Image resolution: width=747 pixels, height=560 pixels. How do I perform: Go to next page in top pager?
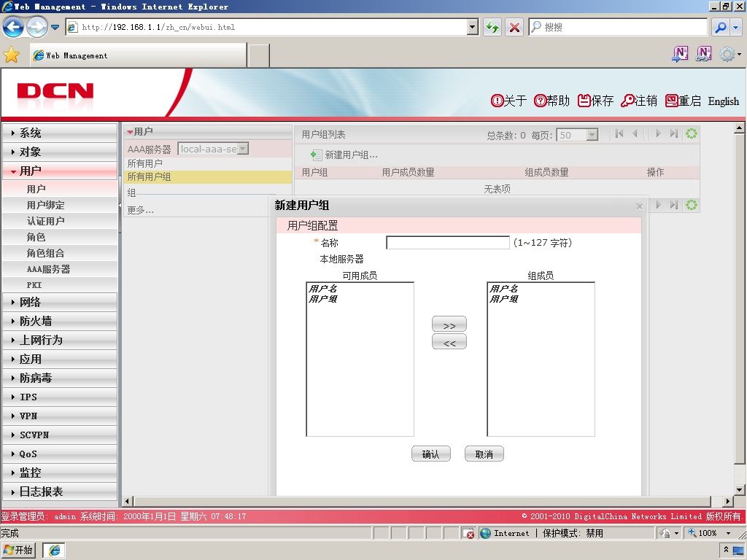coord(658,134)
